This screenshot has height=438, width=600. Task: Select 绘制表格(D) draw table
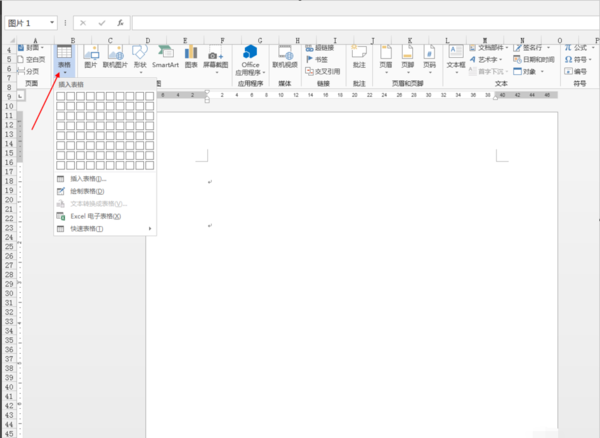click(105, 191)
